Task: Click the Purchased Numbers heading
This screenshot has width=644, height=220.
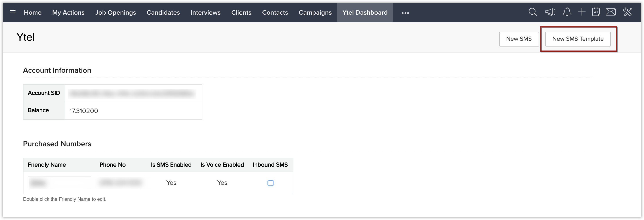Action: tap(57, 144)
